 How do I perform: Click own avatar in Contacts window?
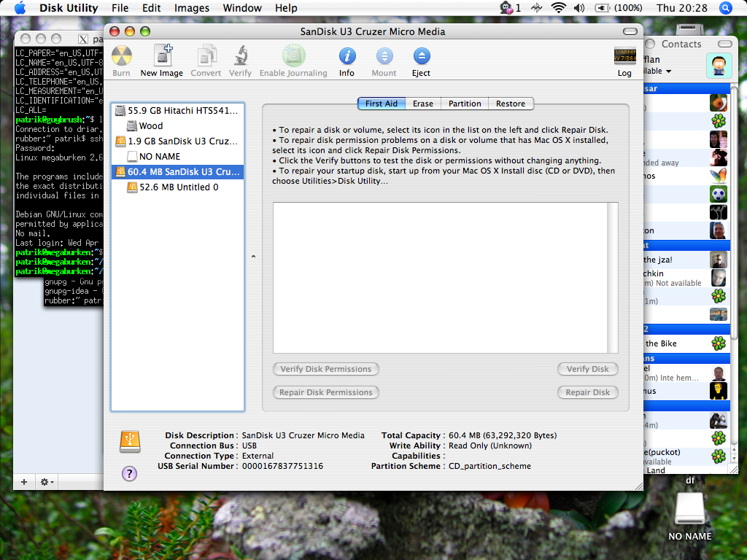pos(719,65)
